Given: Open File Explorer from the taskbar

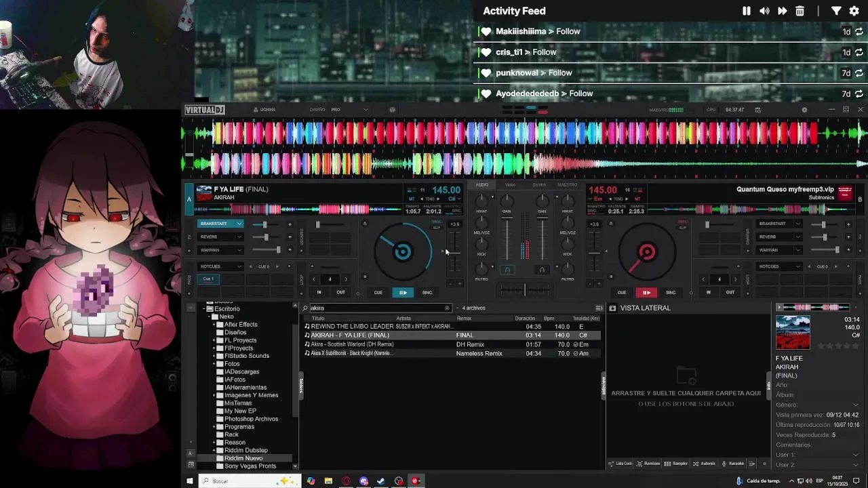Looking at the screenshot, I should coord(328,481).
